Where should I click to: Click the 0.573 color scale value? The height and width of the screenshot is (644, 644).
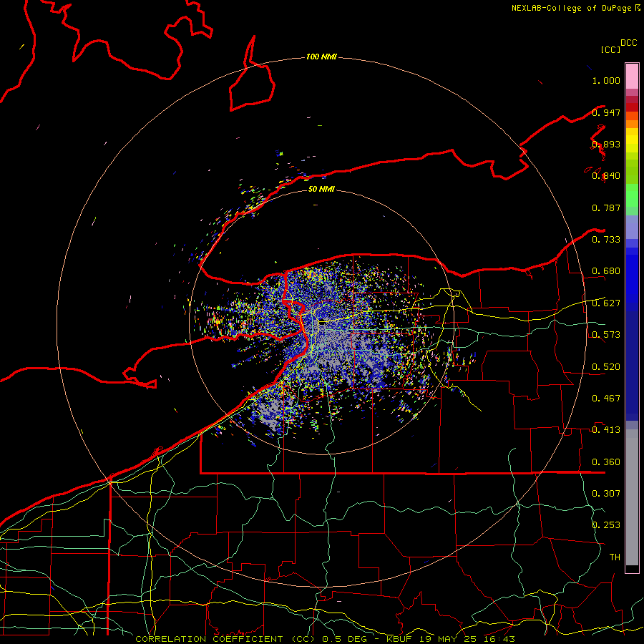point(606,334)
